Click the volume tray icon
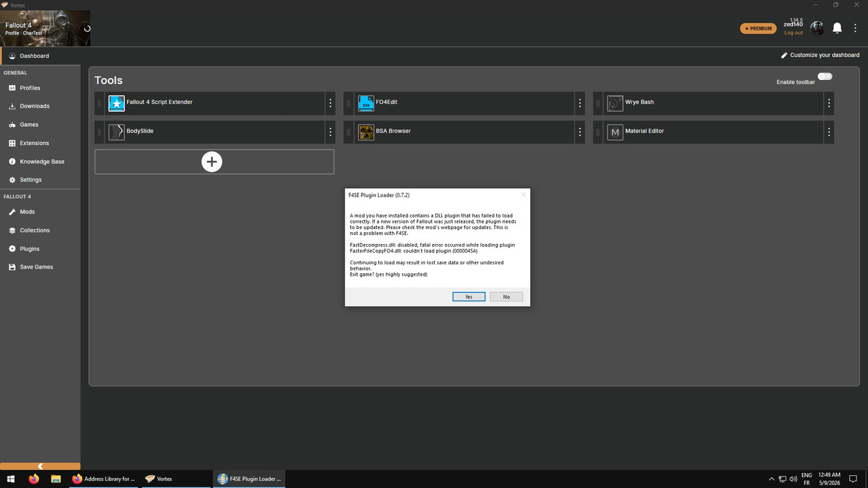This screenshot has height=488, width=868. [793, 479]
